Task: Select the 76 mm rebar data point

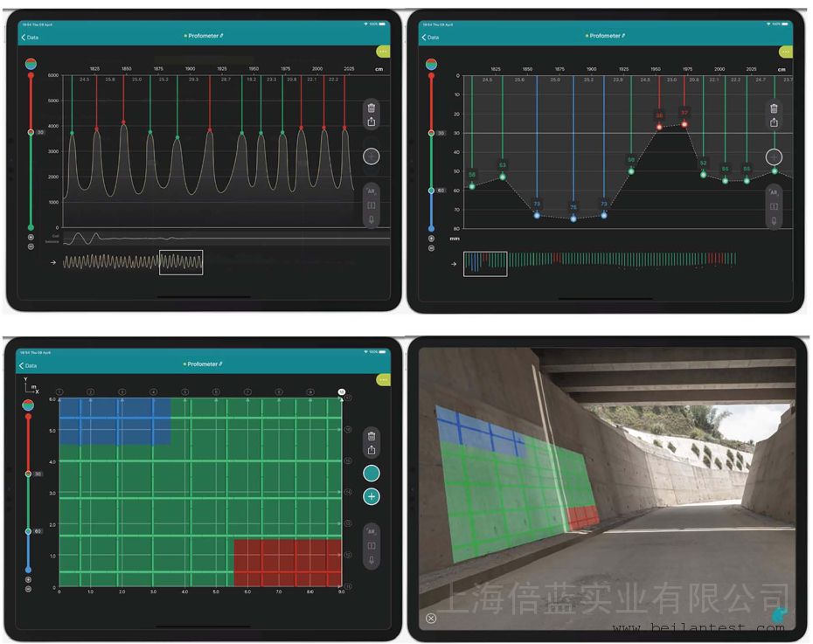Action: pyautogui.click(x=573, y=218)
